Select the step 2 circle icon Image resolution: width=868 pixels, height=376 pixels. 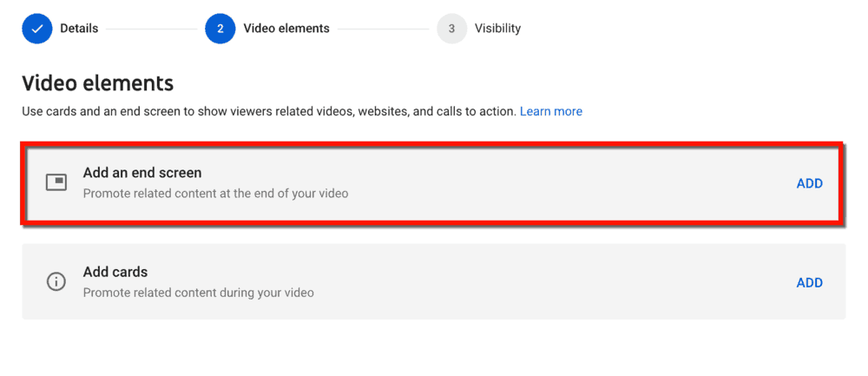coord(220,29)
